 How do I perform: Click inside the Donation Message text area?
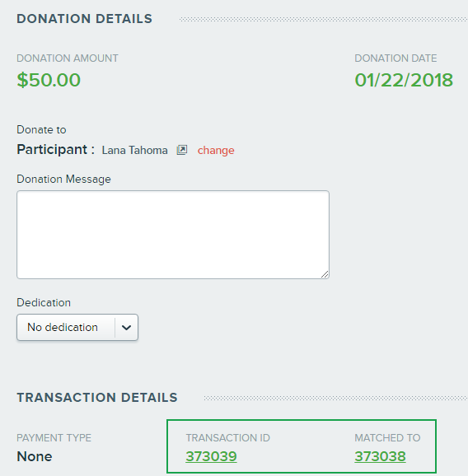click(173, 235)
